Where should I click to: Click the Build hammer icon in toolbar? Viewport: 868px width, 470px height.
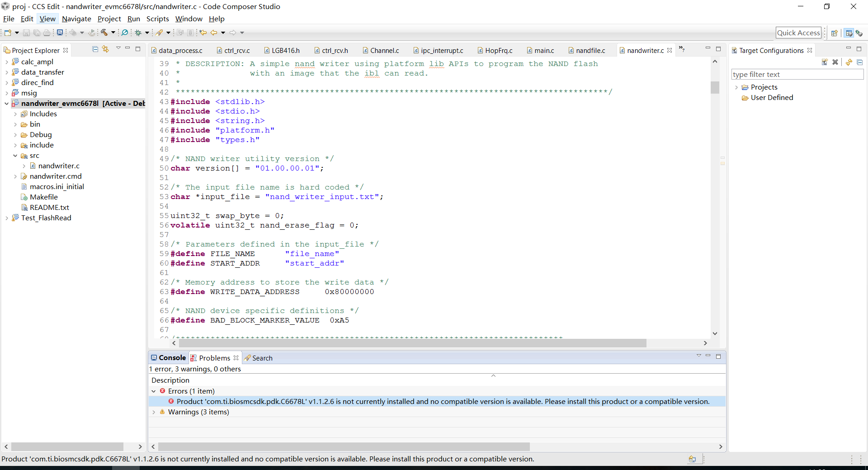pos(104,33)
